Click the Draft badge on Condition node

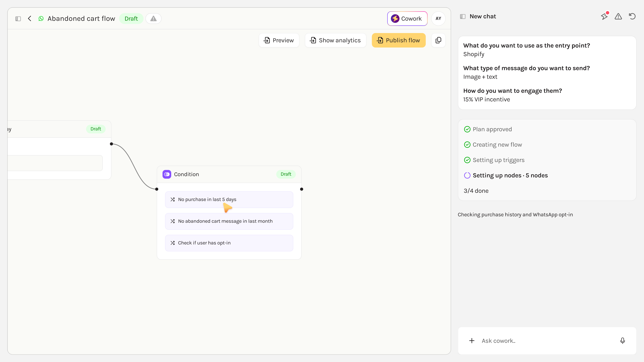coord(286,174)
